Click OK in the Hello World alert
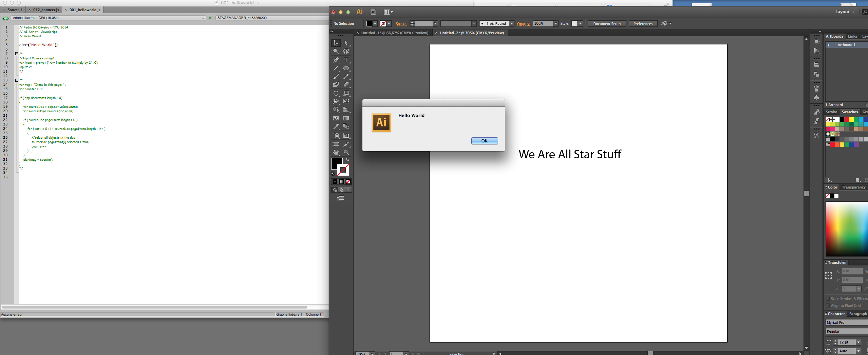 (485, 141)
